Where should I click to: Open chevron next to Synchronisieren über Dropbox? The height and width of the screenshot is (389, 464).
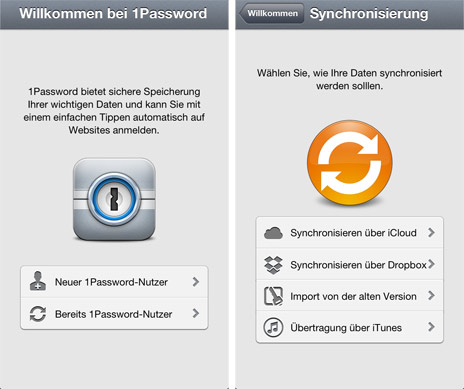[x=431, y=264]
